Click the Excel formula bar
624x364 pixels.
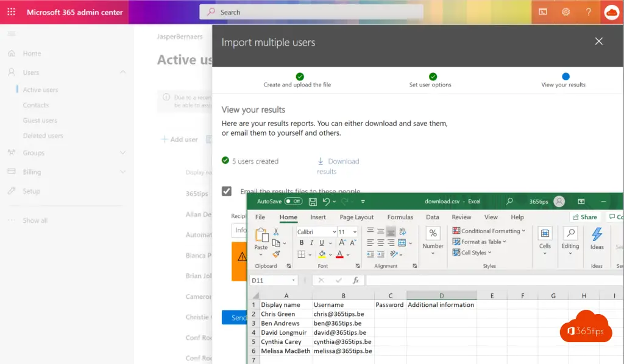(x=494, y=280)
